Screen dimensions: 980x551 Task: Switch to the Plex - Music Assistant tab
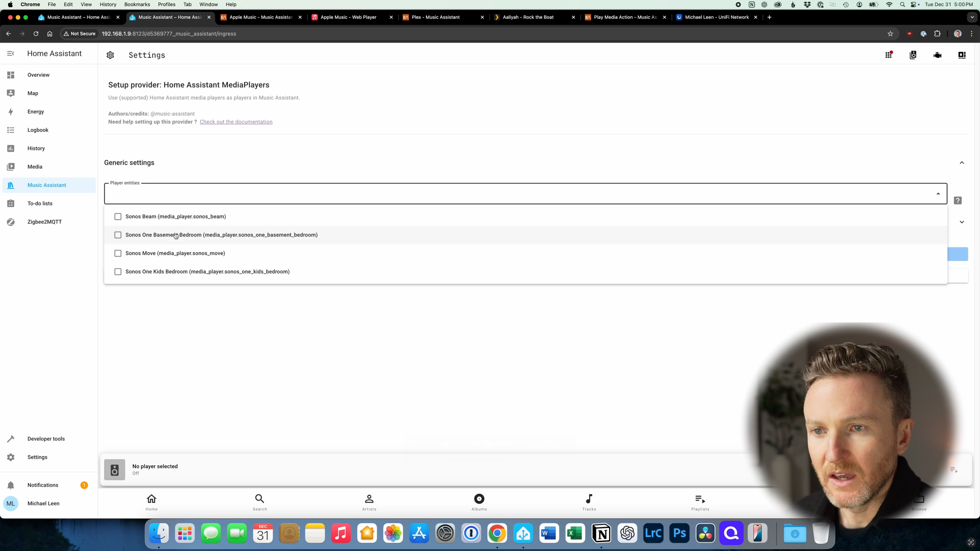436,17
